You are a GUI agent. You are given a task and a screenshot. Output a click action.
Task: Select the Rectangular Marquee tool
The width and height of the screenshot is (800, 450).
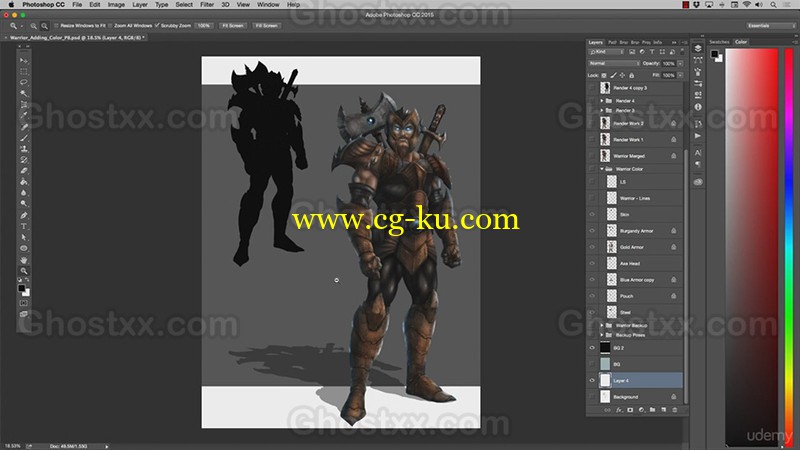click(x=23, y=72)
